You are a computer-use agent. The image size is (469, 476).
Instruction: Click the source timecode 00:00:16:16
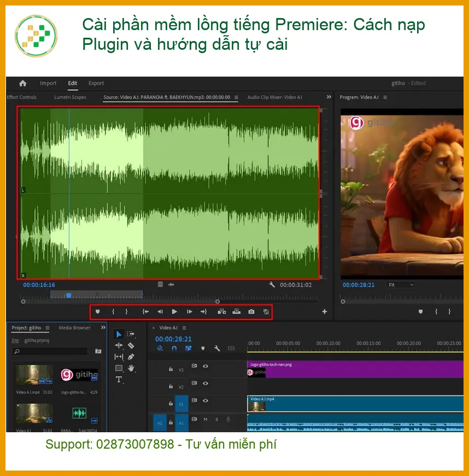39,285
